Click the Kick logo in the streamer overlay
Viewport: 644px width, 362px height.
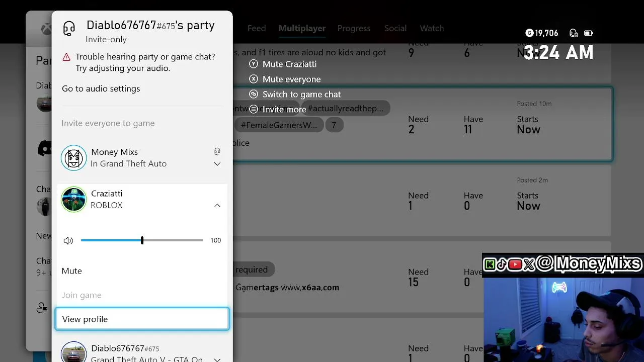489,264
